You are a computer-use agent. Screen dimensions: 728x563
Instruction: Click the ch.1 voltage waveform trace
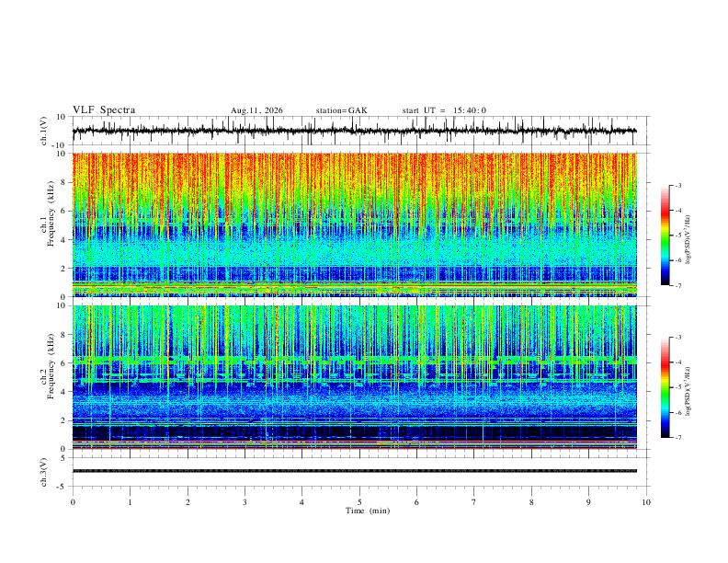click(354, 131)
